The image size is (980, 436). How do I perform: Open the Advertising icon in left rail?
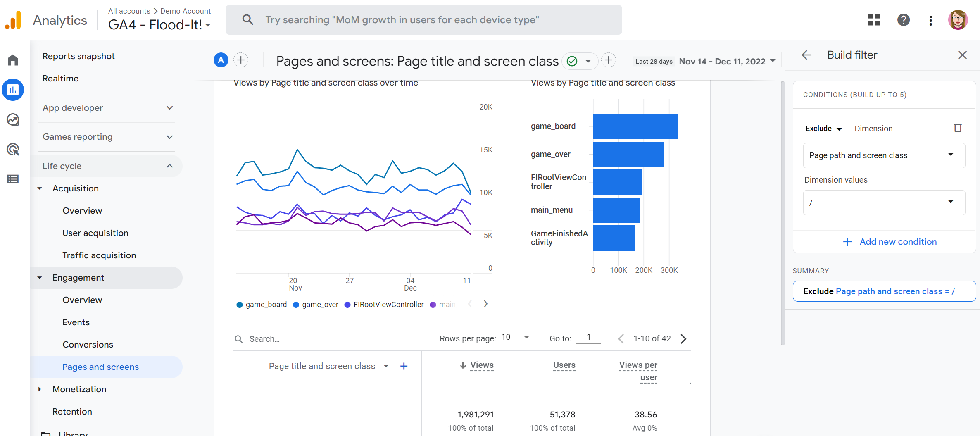click(x=13, y=150)
